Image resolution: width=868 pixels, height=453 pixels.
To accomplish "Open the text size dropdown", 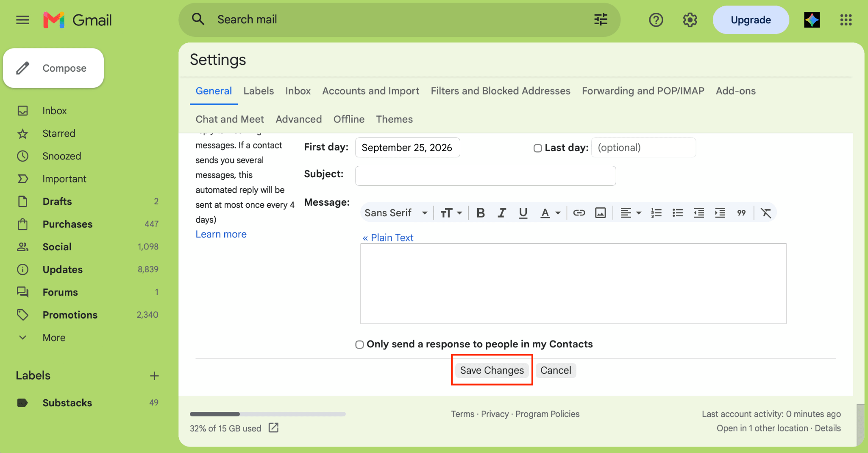I will pos(451,213).
